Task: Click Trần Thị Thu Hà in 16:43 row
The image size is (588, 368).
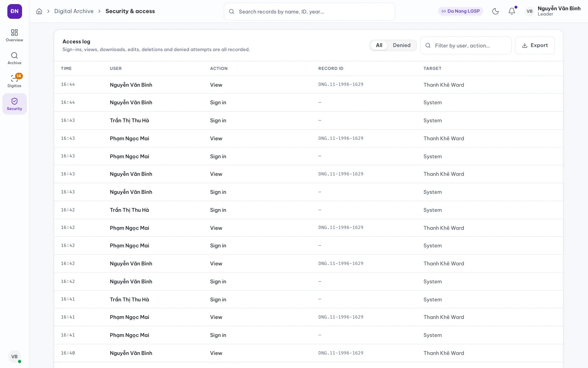Action: pyautogui.click(x=129, y=120)
